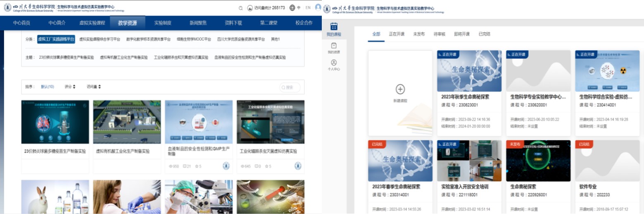Click the search magnifier icon in header
644x214 pixels.
click(x=241, y=8)
